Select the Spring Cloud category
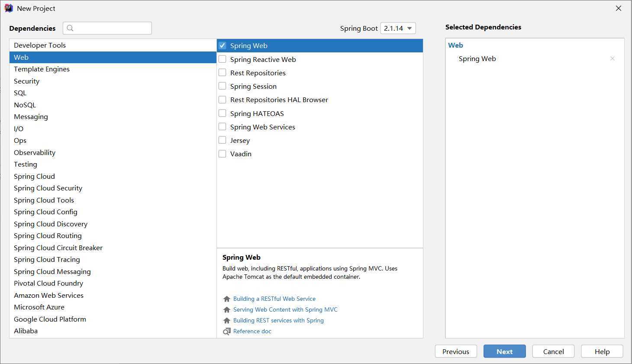 pos(113,176)
